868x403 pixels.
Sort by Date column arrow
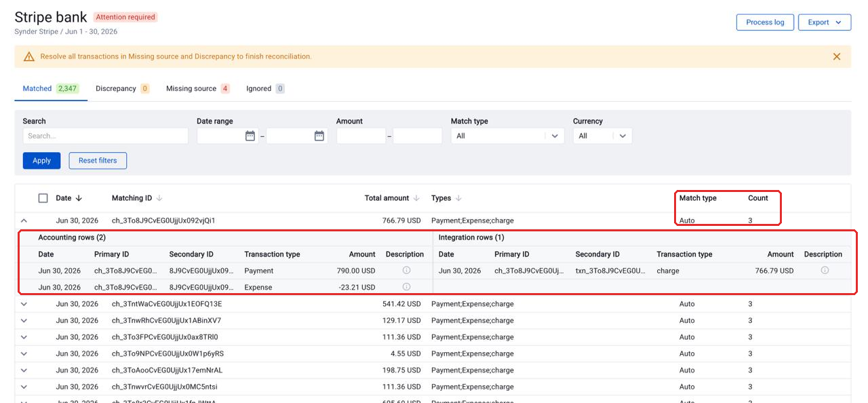point(79,198)
